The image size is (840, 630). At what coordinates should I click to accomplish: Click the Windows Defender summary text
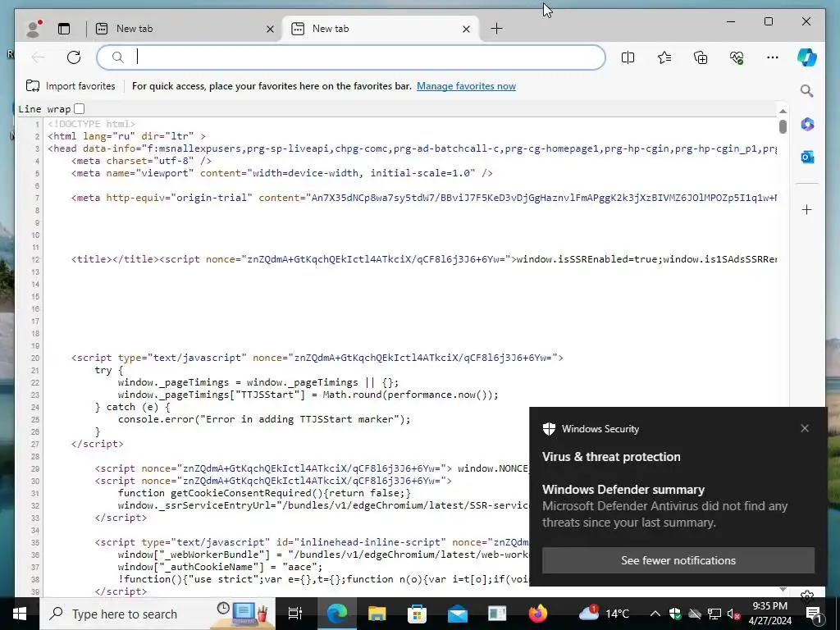[x=623, y=490]
